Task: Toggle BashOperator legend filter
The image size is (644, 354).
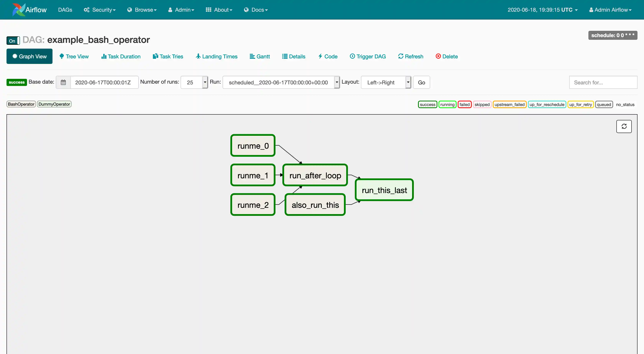Action: pyautogui.click(x=21, y=104)
